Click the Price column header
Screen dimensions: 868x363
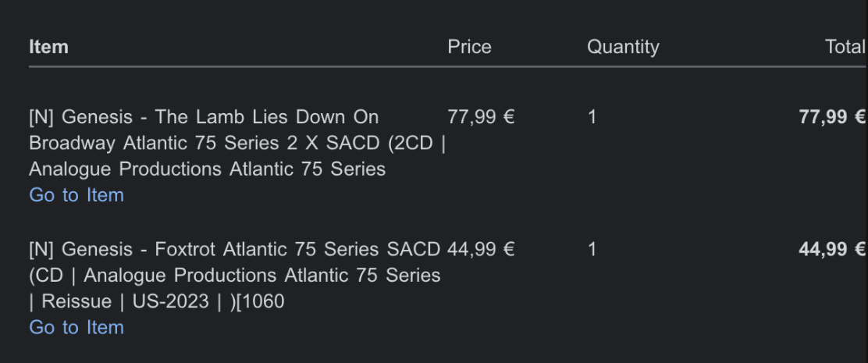469,47
